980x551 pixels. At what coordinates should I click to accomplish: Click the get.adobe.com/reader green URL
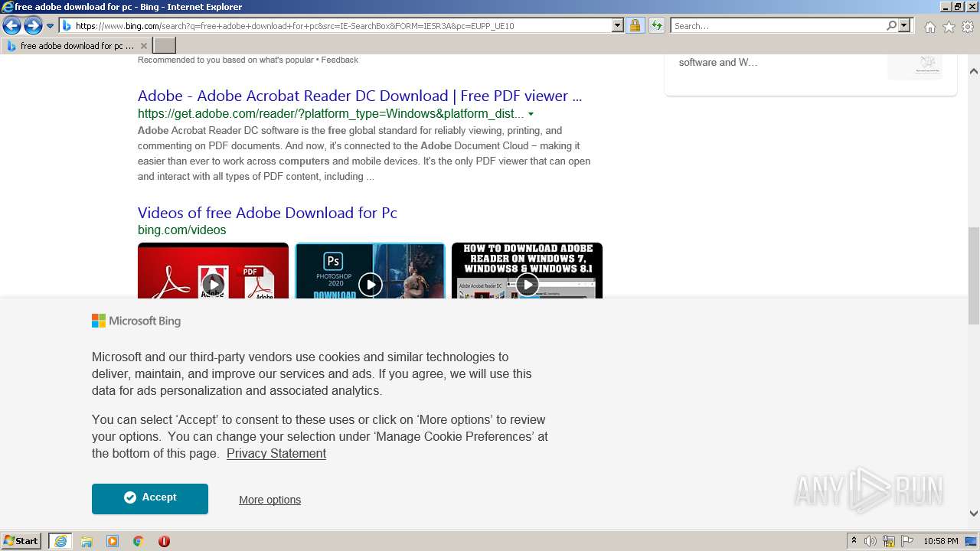click(331, 114)
